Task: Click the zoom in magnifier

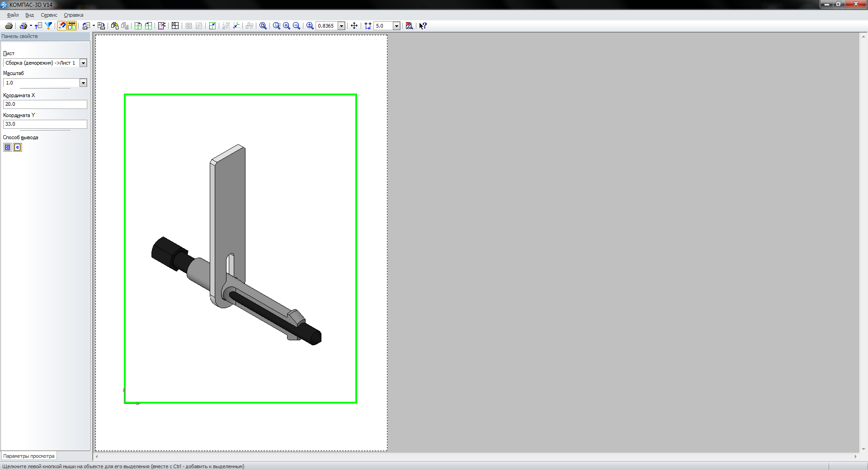Action: click(287, 26)
